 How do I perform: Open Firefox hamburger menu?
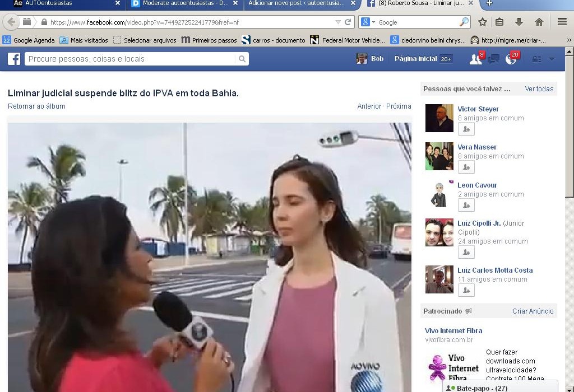click(562, 22)
